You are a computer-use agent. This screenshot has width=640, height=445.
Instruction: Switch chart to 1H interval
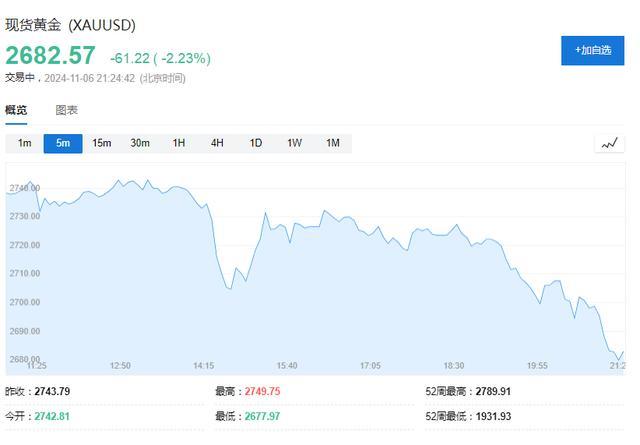click(178, 143)
